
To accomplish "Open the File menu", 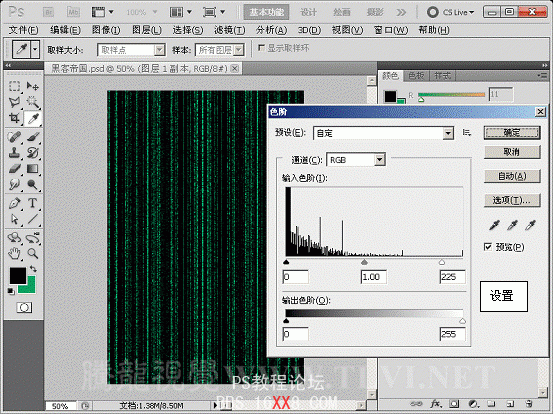I will [23, 30].
